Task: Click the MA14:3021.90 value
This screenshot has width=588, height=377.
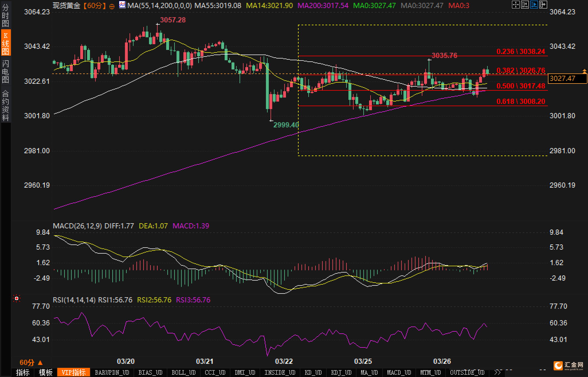Action: pos(269,5)
